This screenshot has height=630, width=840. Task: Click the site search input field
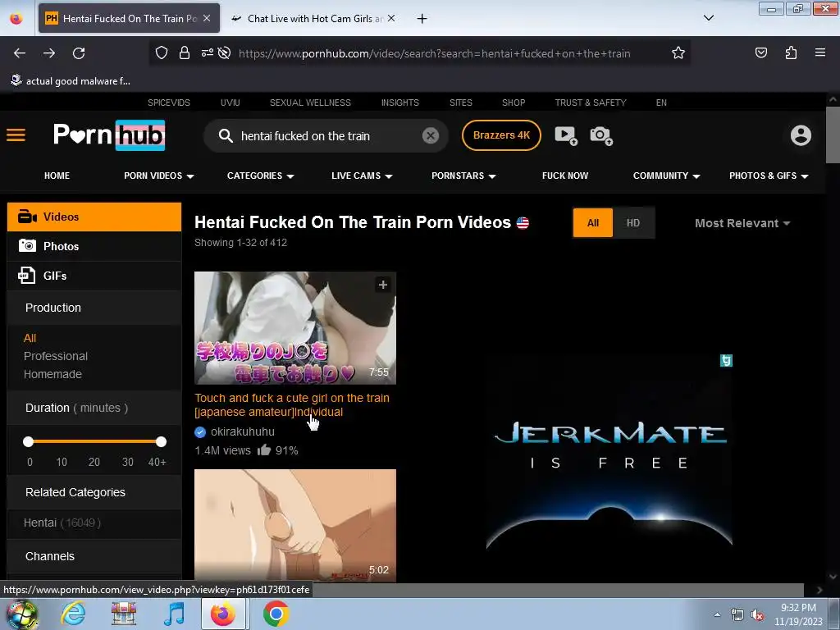point(326,136)
